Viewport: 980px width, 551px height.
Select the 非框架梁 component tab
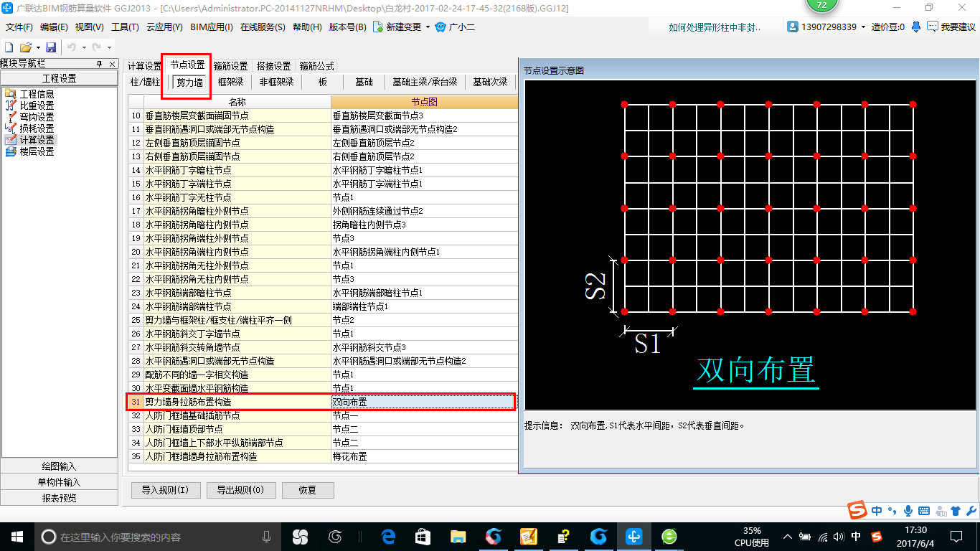tap(276, 82)
